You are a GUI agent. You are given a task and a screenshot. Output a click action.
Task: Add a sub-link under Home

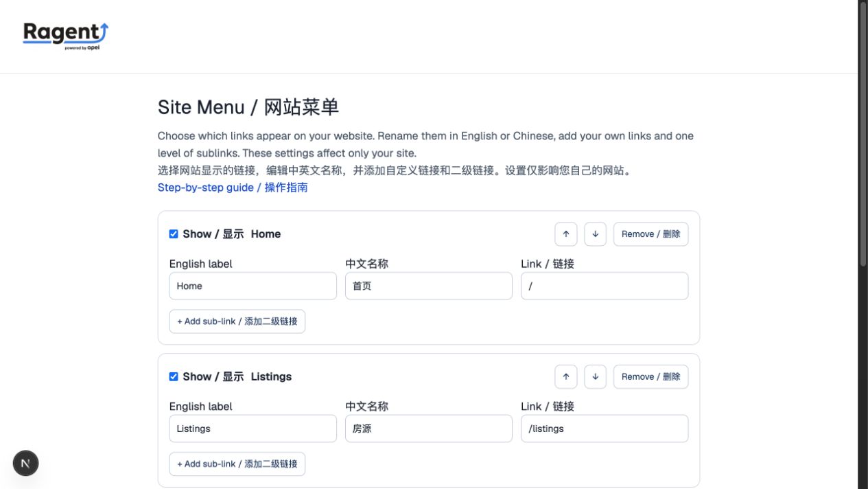point(237,321)
